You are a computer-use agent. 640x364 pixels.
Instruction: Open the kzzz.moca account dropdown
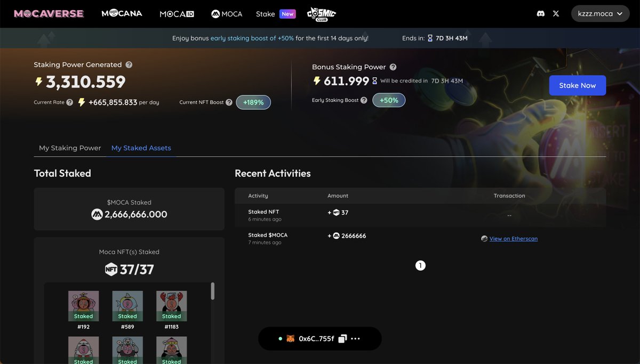(x=600, y=14)
